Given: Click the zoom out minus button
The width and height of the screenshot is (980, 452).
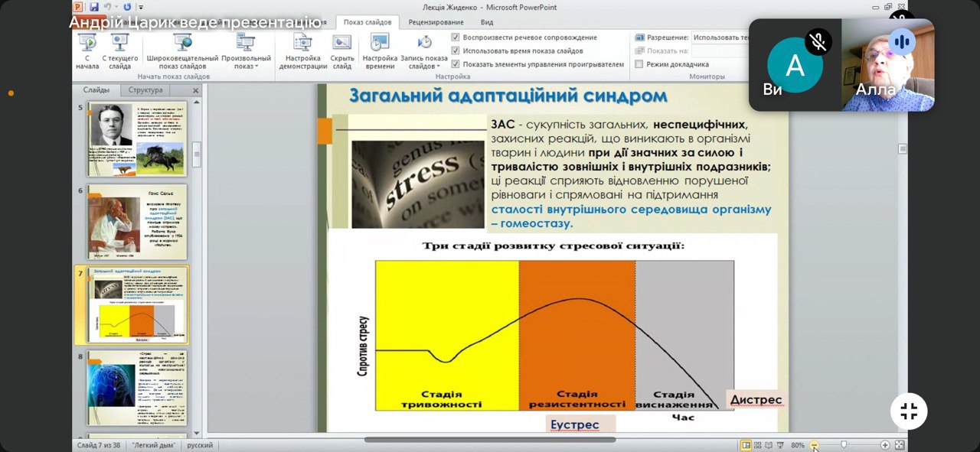Looking at the screenshot, I should click(x=814, y=445).
